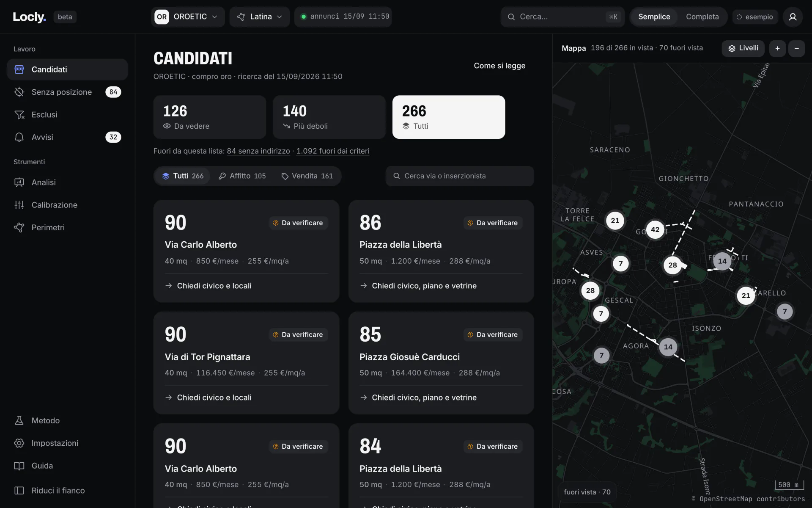Switch to Semplice view mode
This screenshot has height=508, width=812.
(654, 17)
